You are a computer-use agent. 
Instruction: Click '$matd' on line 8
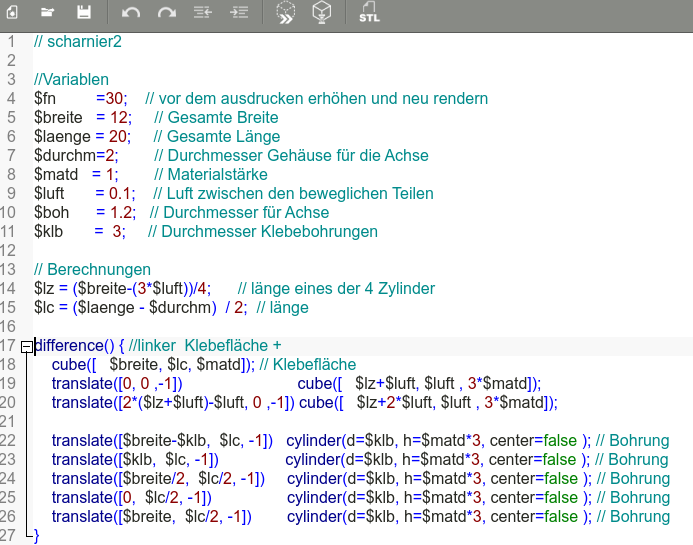56,175
